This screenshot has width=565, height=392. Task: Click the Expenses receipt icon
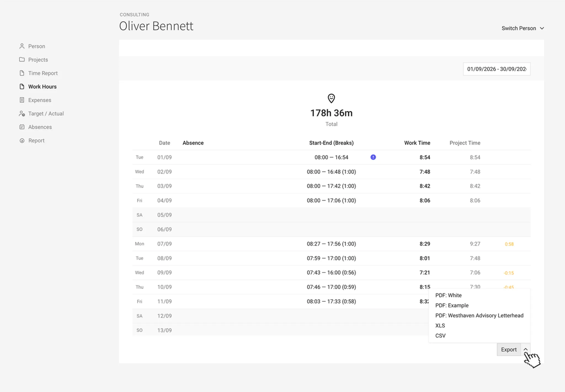tap(22, 100)
